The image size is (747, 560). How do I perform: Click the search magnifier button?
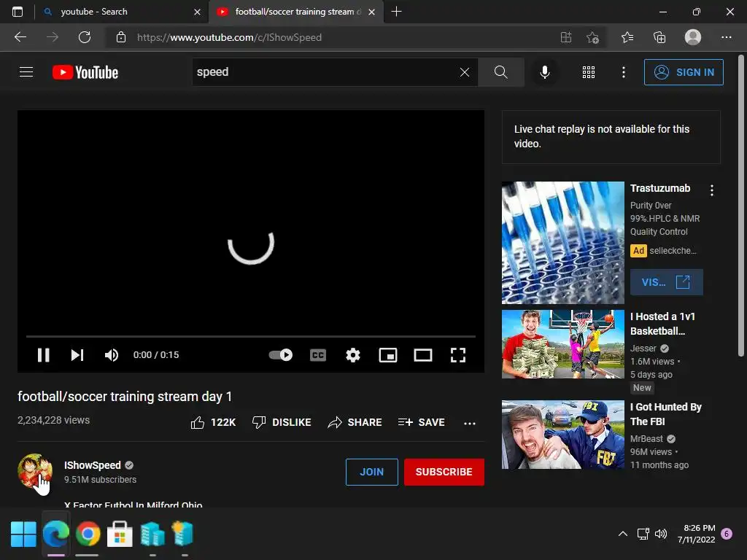(500, 72)
